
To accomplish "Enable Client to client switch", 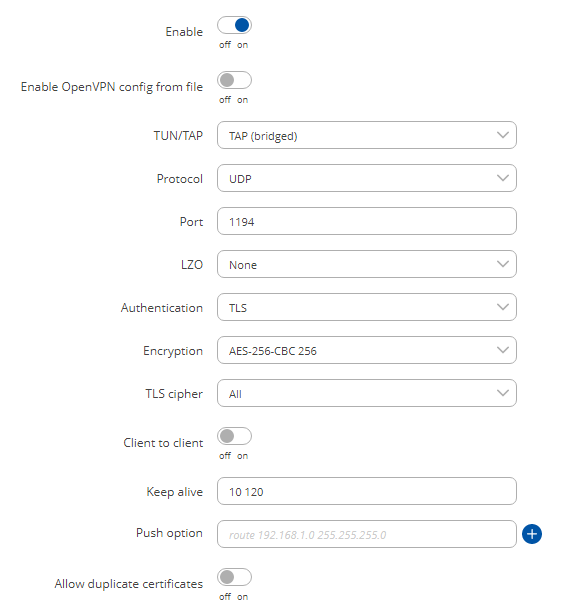I will click(234, 436).
